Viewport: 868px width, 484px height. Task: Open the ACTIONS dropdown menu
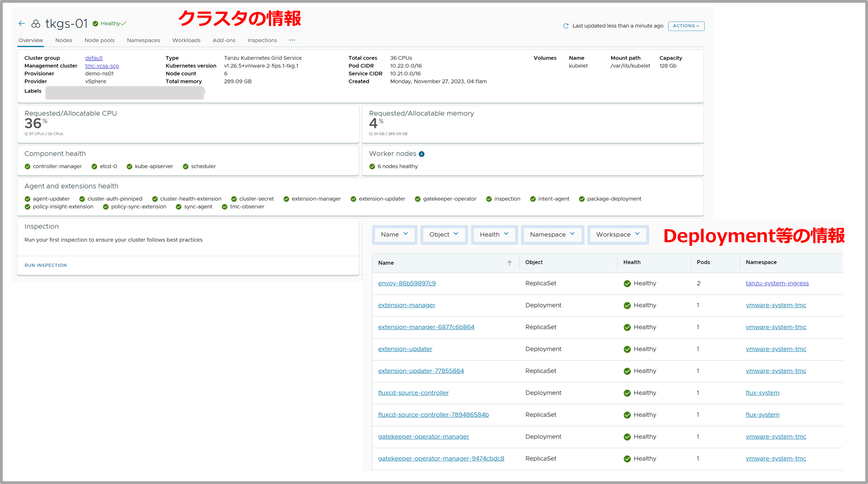tap(686, 26)
